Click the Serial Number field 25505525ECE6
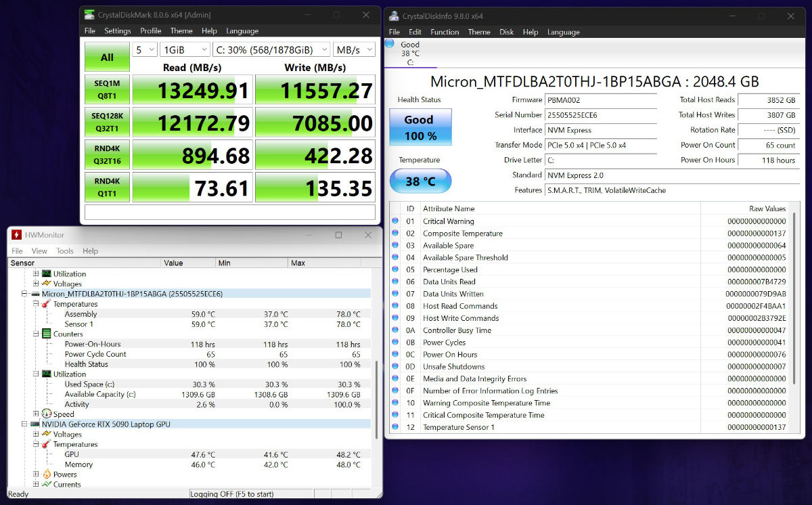The height and width of the screenshot is (505, 812). pos(601,115)
